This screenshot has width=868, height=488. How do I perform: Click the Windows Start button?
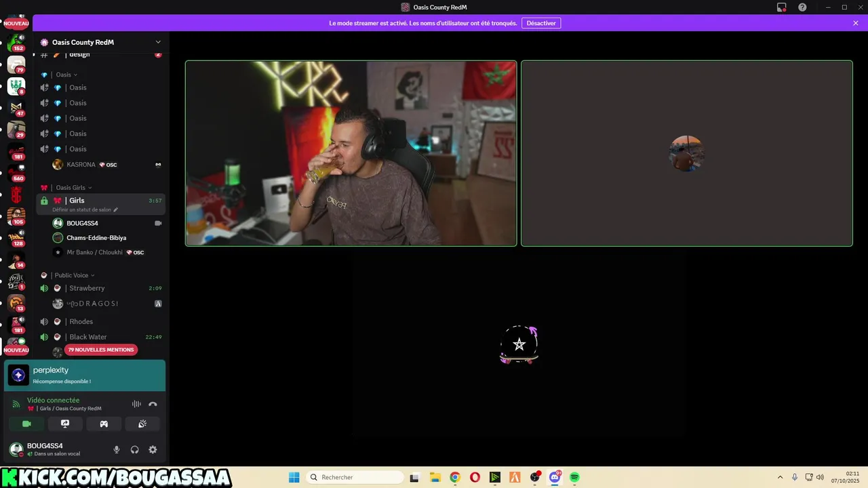(x=294, y=477)
